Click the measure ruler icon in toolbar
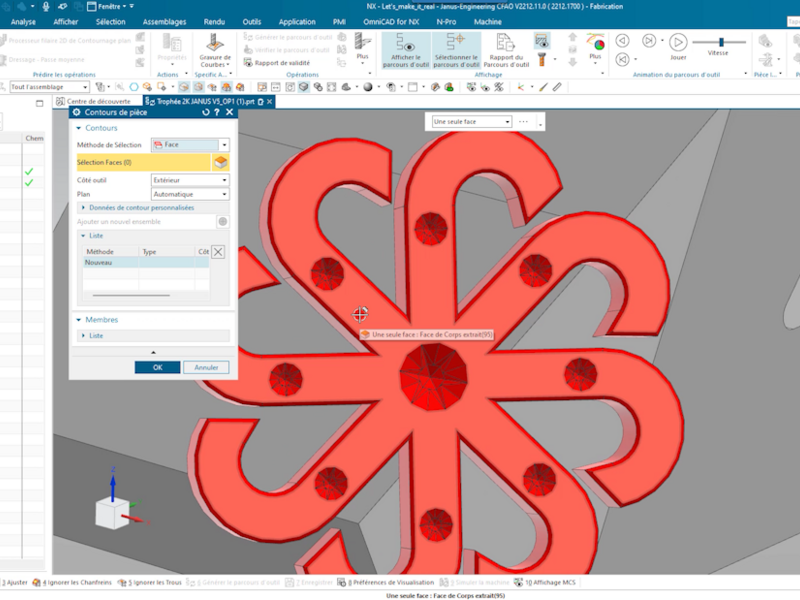 pos(557,87)
